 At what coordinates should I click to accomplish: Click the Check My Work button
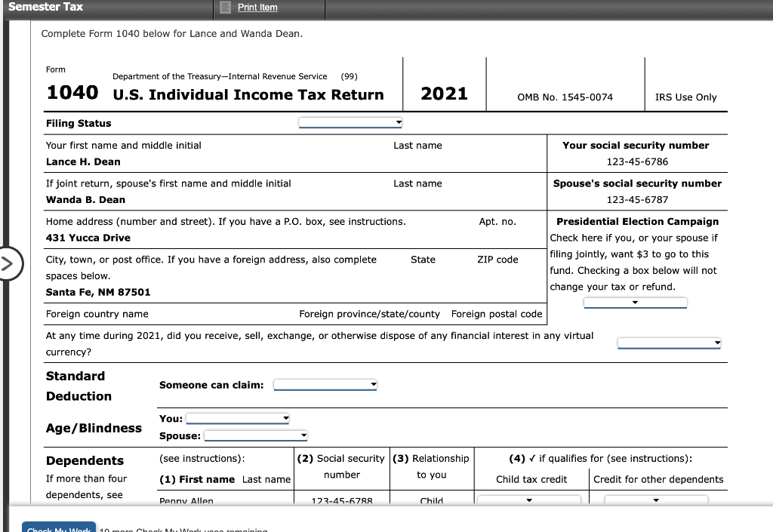click(59, 527)
